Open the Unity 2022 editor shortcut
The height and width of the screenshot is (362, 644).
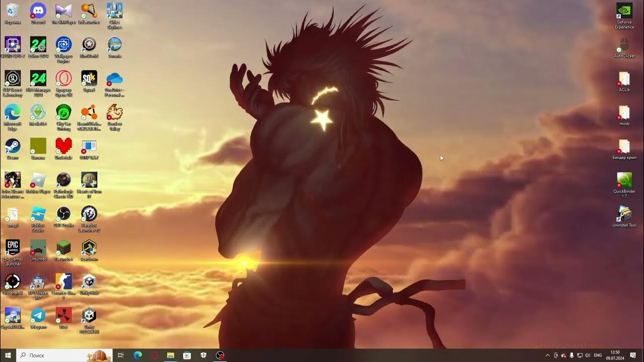(89, 320)
